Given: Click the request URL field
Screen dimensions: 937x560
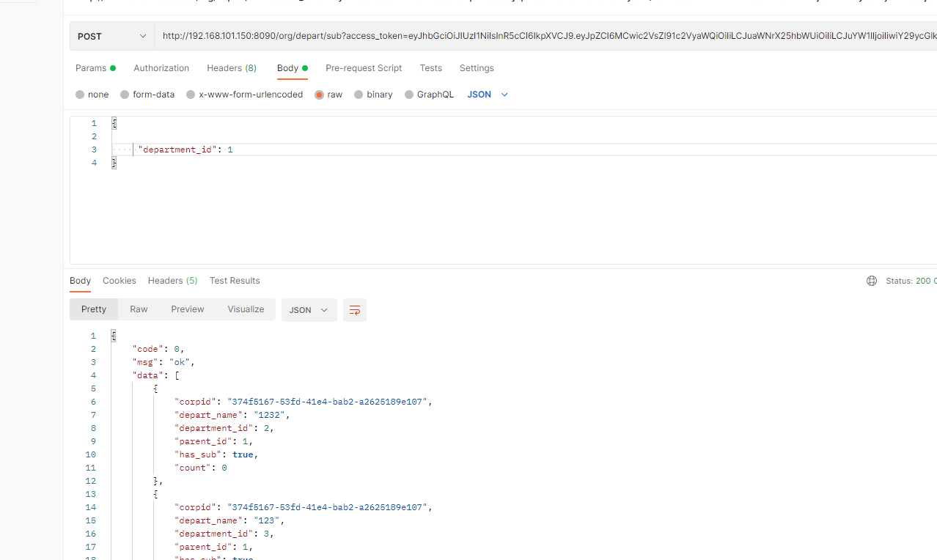Looking at the screenshot, I should [x=545, y=36].
